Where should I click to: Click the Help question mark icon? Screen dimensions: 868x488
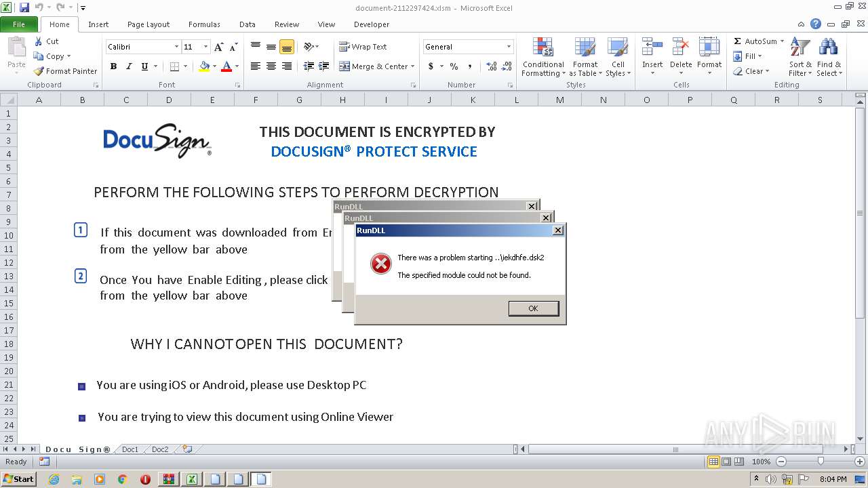point(816,24)
